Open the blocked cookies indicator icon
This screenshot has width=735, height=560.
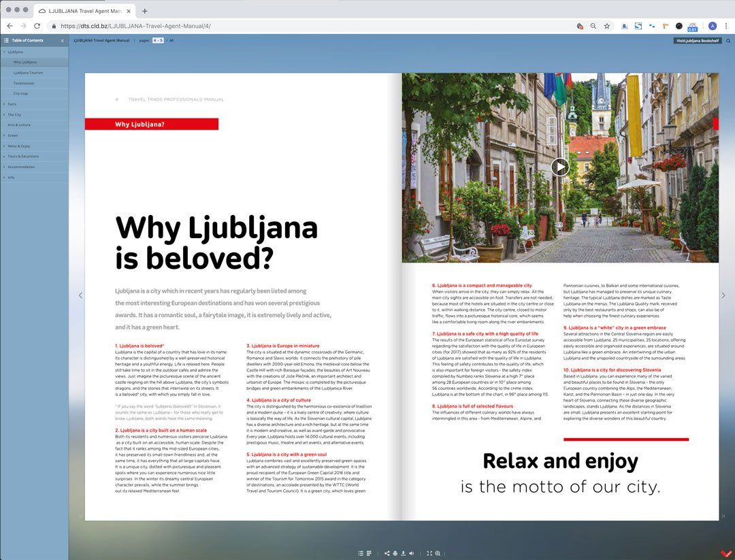coord(580,27)
